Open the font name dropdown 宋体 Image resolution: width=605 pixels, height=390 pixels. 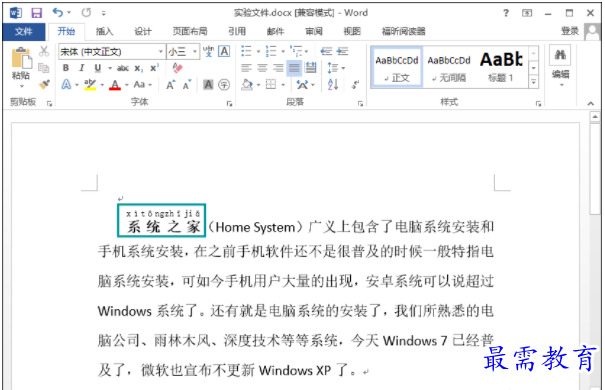click(161, 51)
